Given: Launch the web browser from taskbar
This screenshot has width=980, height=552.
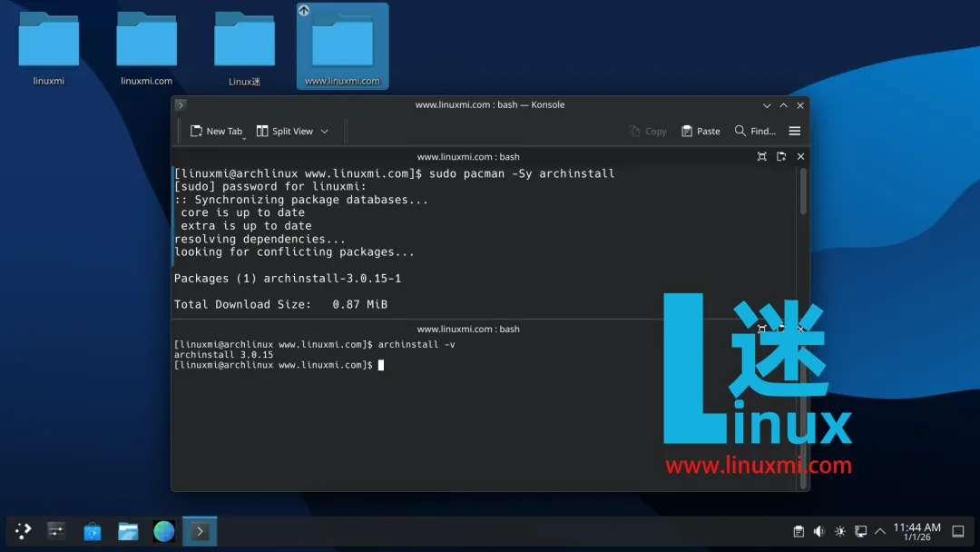Looking at the screenshot, I should coord(163,531).
